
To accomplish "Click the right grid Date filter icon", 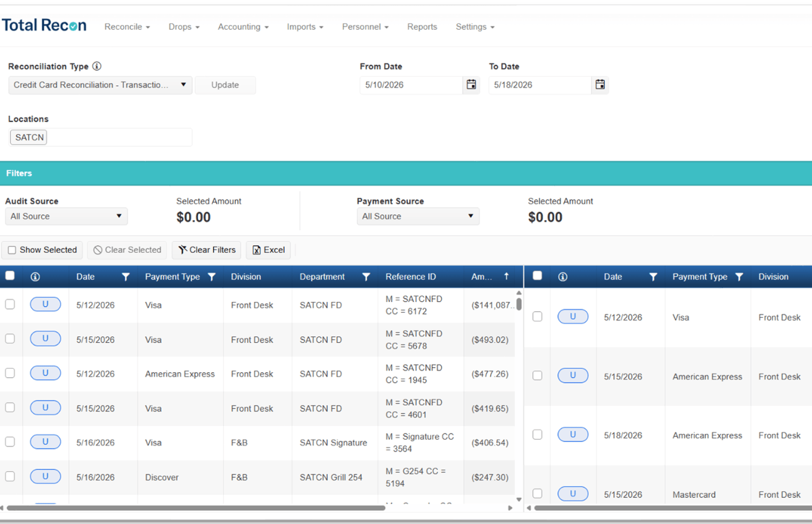I will [x=653, y=277].
